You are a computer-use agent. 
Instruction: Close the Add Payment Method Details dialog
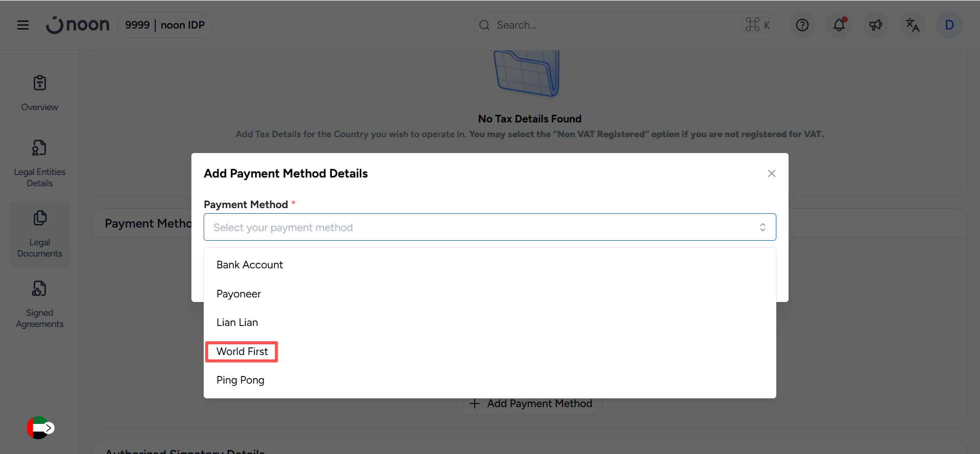coord(771,173)
